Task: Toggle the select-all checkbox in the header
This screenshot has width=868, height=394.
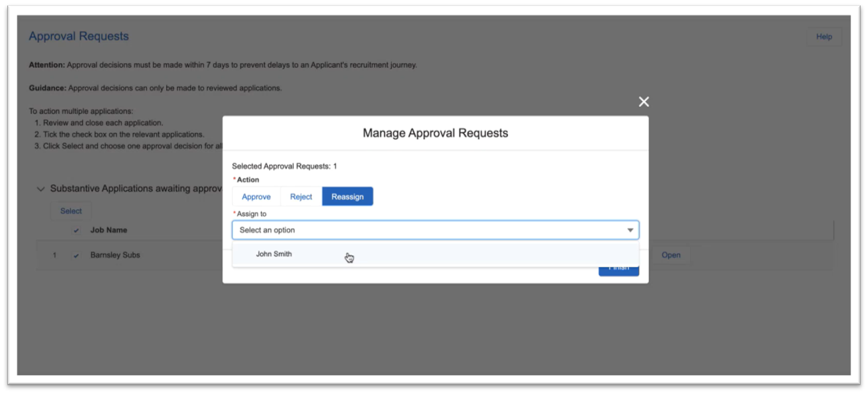Action: (75, 230)
